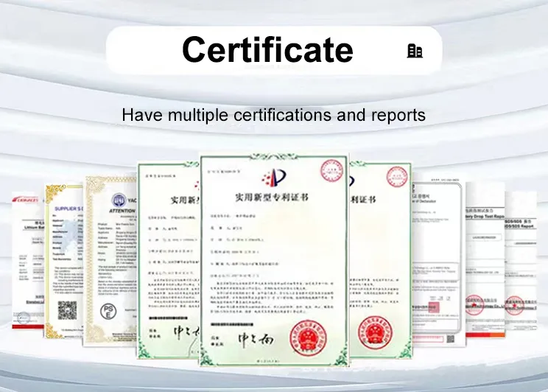This screenshot has height=392, width=548.
Task: Click the patent office logo on the center certificate
Action: (x=275, y=177)
